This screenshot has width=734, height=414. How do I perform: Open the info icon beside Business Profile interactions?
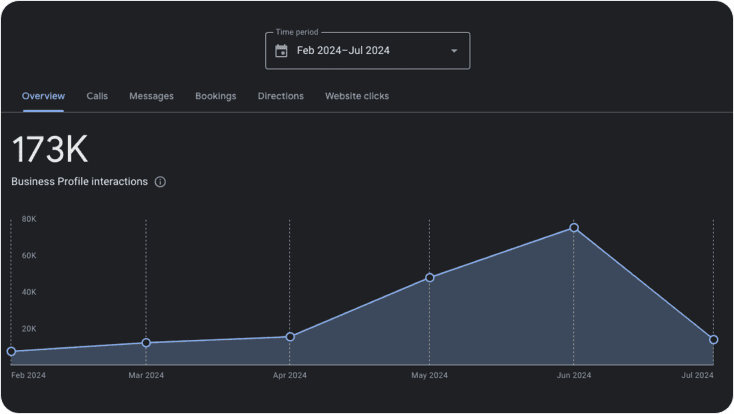[160, 182]
